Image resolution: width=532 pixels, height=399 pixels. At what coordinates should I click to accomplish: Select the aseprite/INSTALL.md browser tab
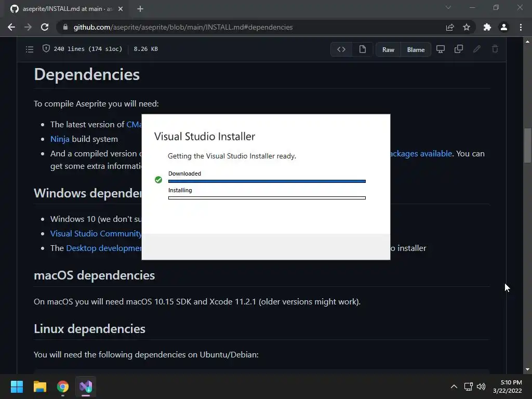66,9
